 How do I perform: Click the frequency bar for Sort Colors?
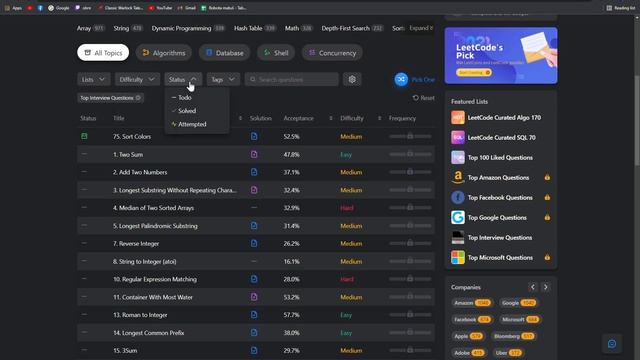coord(410,136)
